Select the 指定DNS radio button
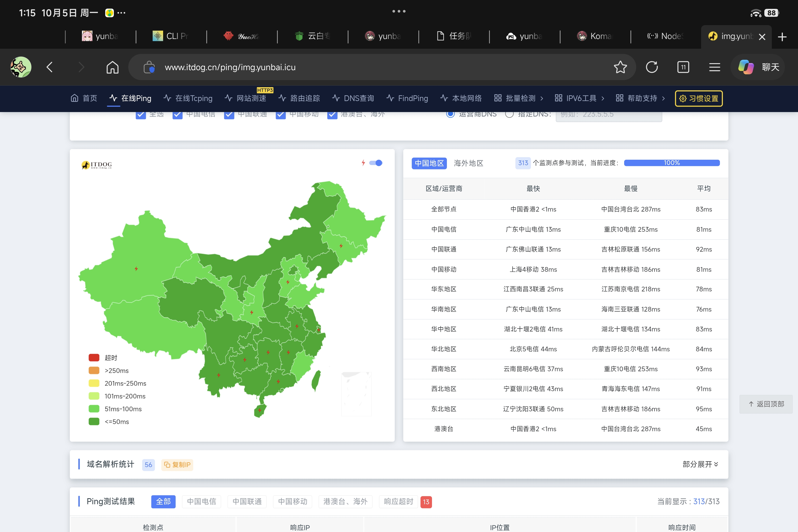 point(509,114)
